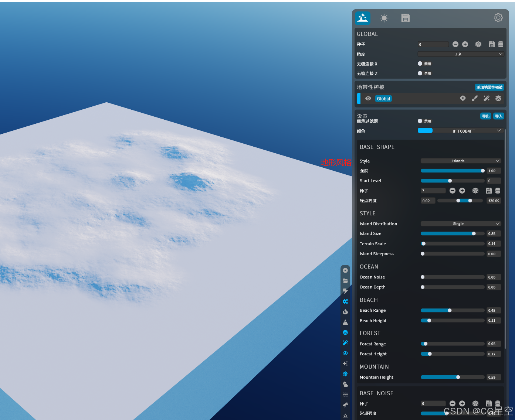Enable the 继承过滤器 option
Viewport: 515px width, 420px height.
(x=420, y=121)
